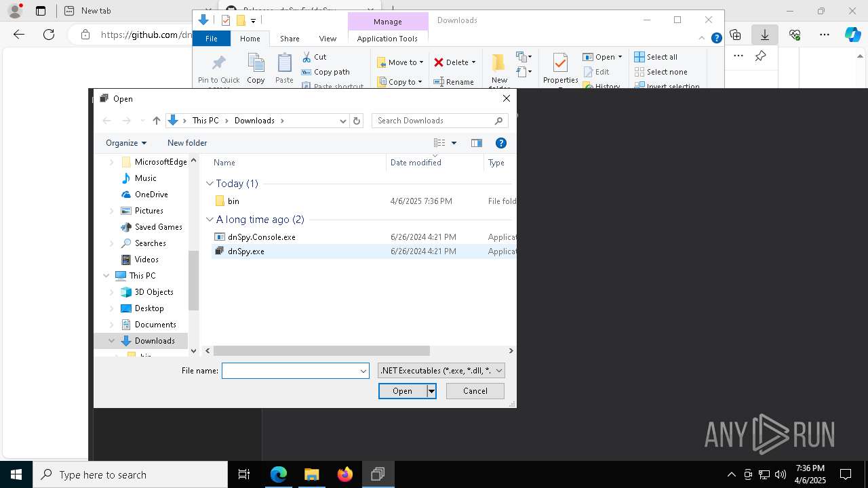Select Music in the navigation tree

click(146, 178)
